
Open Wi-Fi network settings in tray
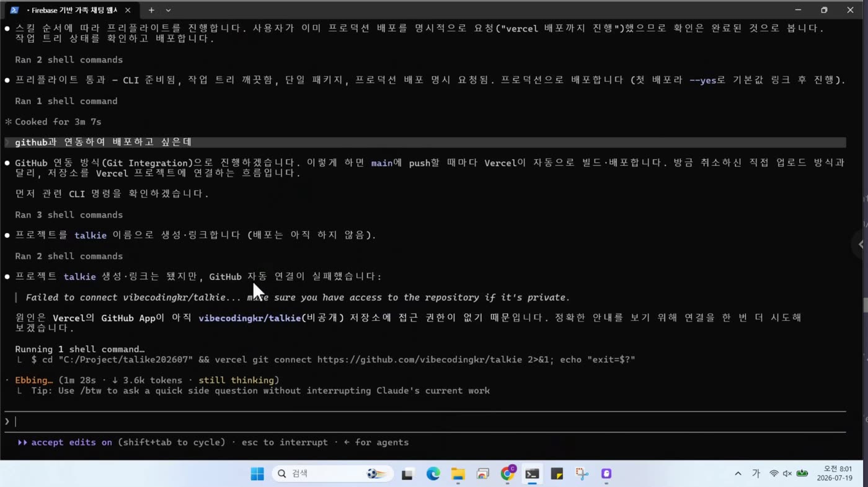pos(774,474)
